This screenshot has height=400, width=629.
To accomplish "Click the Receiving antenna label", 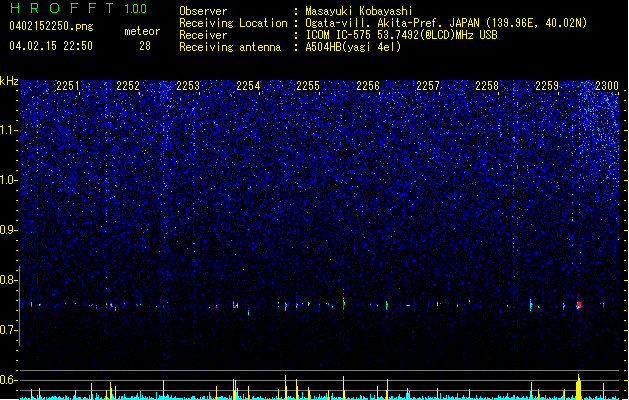I will click(230, 47).
